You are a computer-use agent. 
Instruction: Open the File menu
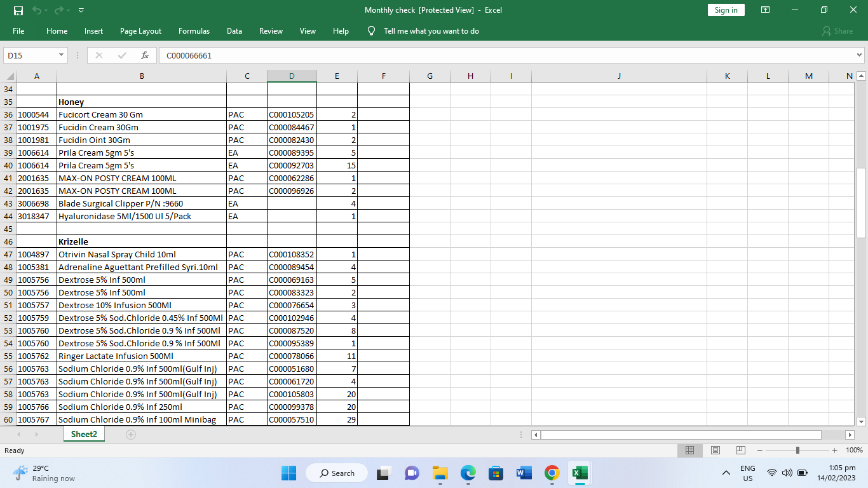point(18,31)
